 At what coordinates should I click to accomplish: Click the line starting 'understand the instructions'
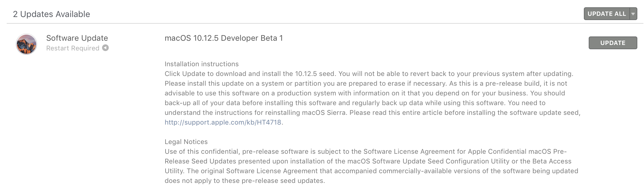[372, 113]
